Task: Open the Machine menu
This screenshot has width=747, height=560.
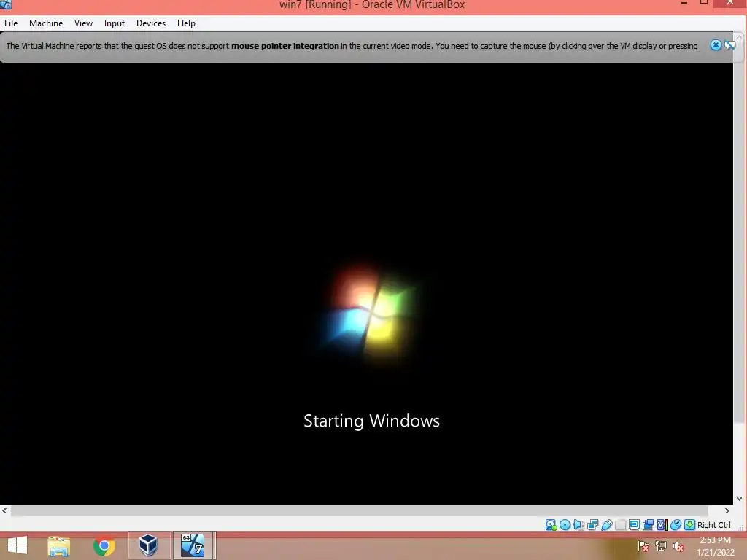Action: (x=46, y=23)
